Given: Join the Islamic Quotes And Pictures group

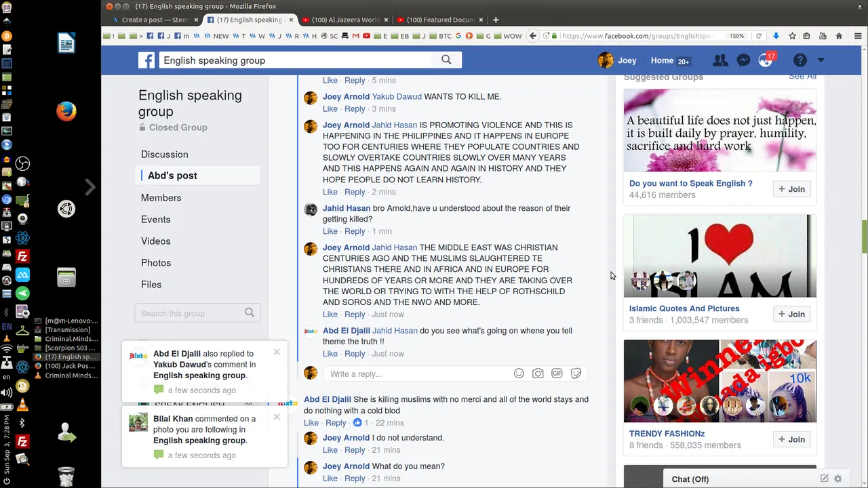Looking at the screenshot, I should 791,314.
